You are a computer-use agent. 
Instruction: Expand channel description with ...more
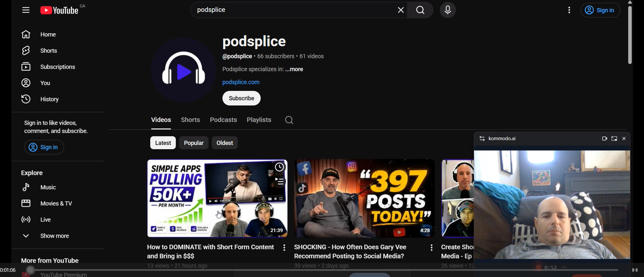click(295, 70)
